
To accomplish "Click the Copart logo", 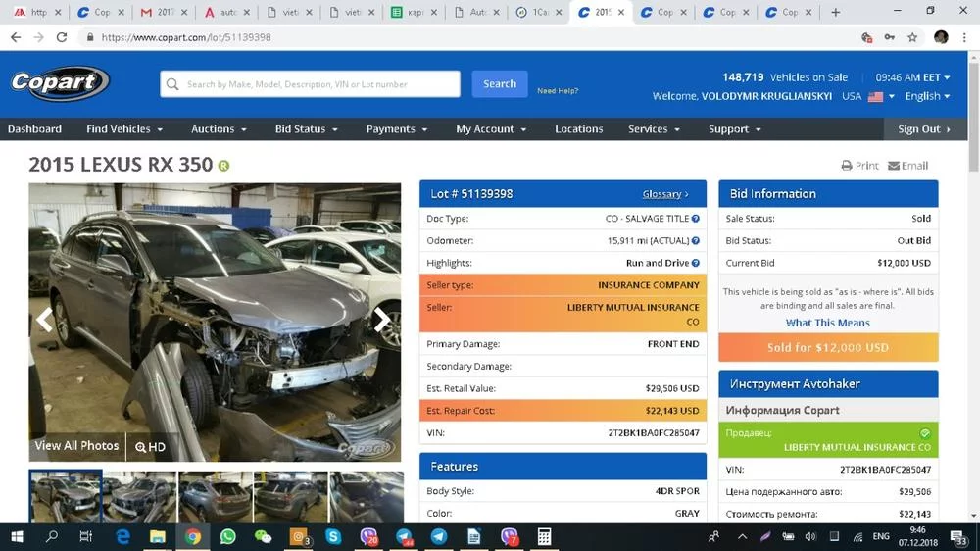I will (x=60, y=83).
